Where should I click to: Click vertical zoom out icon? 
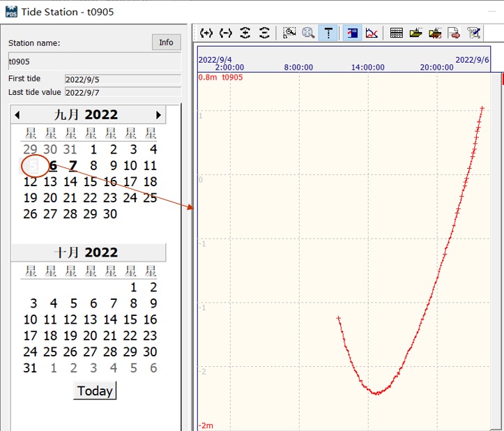tap(264, 33)
